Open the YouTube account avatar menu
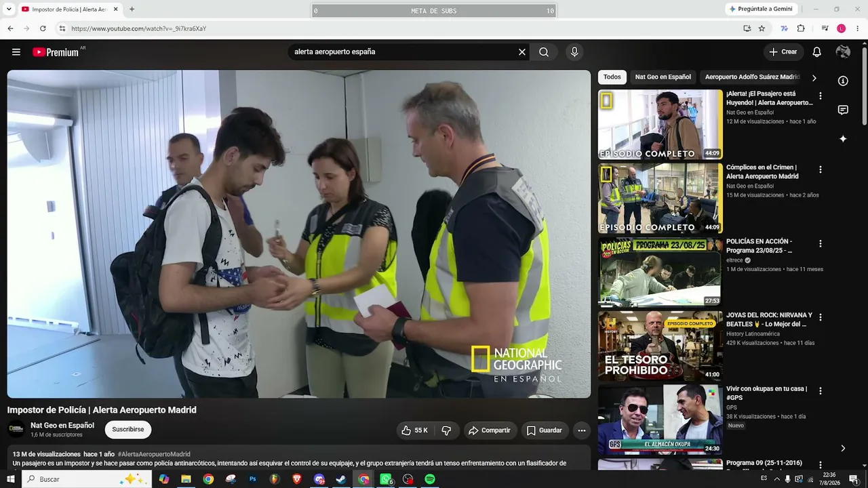The width and height of the screenshot is (868, 488). [843, 52]
